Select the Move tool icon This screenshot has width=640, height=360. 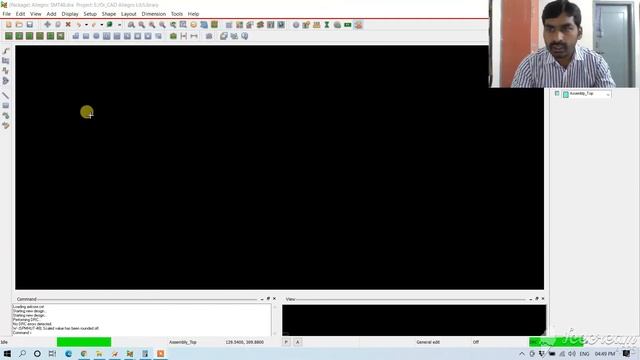click(x=47, y=25)
